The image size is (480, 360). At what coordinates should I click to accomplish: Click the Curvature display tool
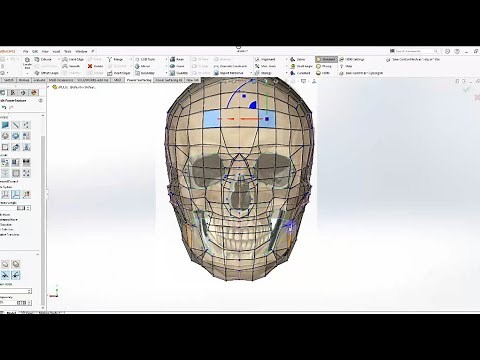tap(300, 73)
